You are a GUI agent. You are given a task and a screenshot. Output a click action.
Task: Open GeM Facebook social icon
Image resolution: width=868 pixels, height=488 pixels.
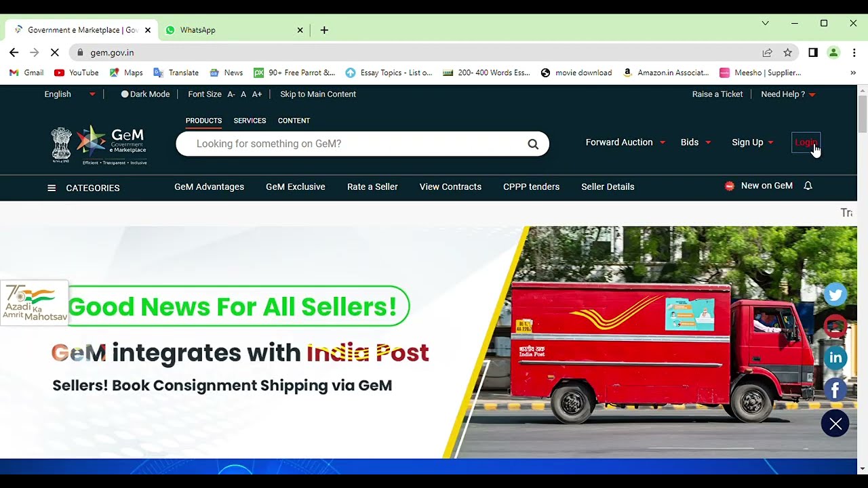pyautogui.click(x=835, y=390)
